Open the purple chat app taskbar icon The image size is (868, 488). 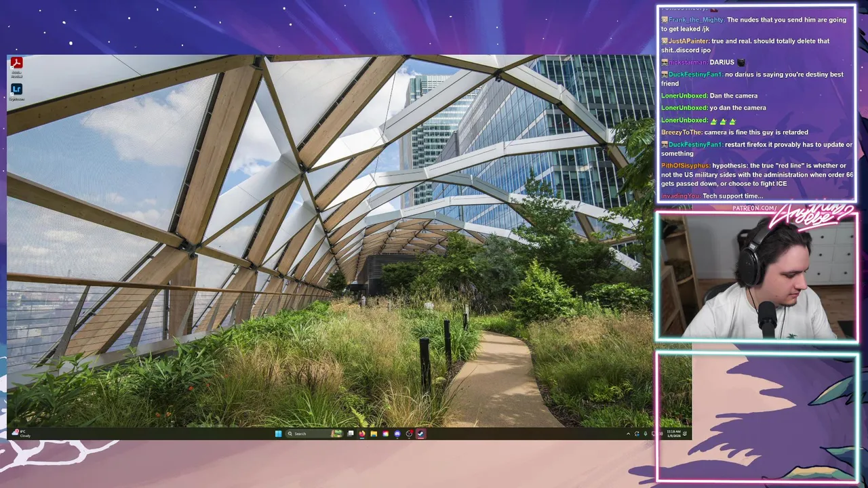click(x=397, y=434)
